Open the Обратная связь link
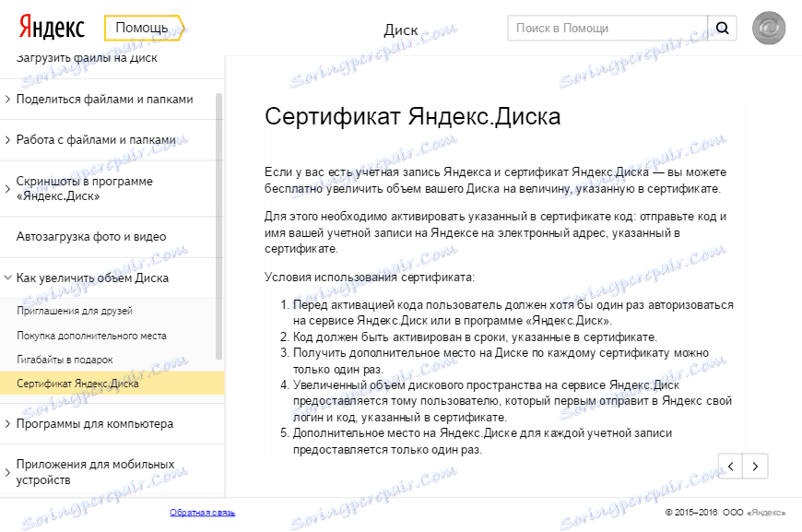The height and width of the screenshot is (532, 802). point(202,512)
